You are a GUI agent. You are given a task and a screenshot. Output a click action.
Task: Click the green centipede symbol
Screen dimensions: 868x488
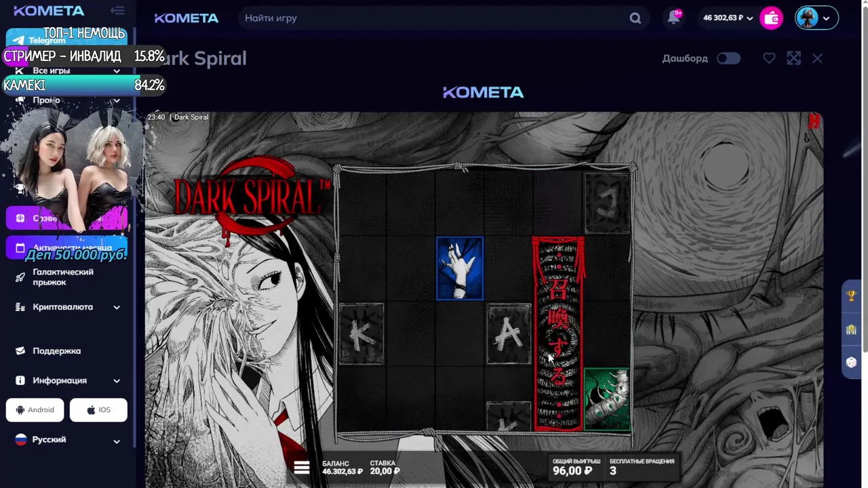pyautogui.click(x=607, y=399)
